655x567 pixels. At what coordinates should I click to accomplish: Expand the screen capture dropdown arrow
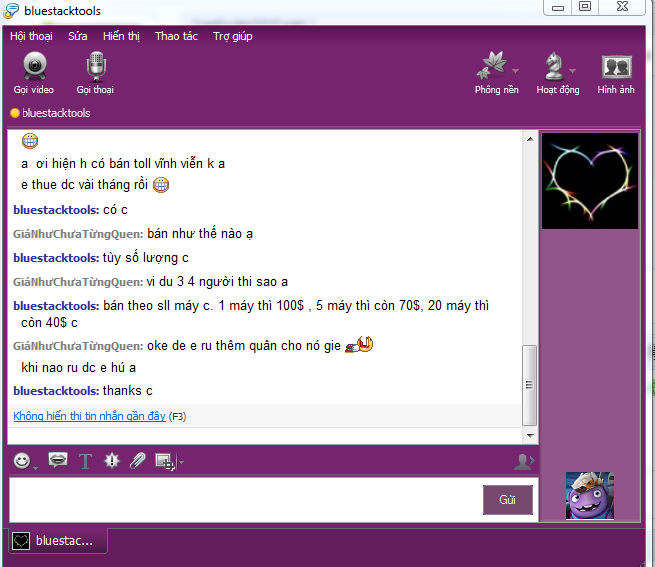pyautogui.click(x=181, y=462)
